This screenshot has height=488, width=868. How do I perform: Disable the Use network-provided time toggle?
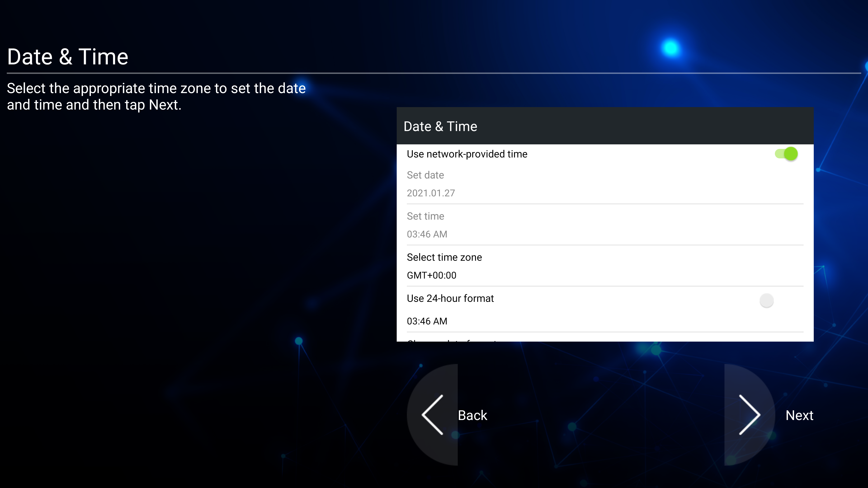pyautogui.click(x=786, y=154)
